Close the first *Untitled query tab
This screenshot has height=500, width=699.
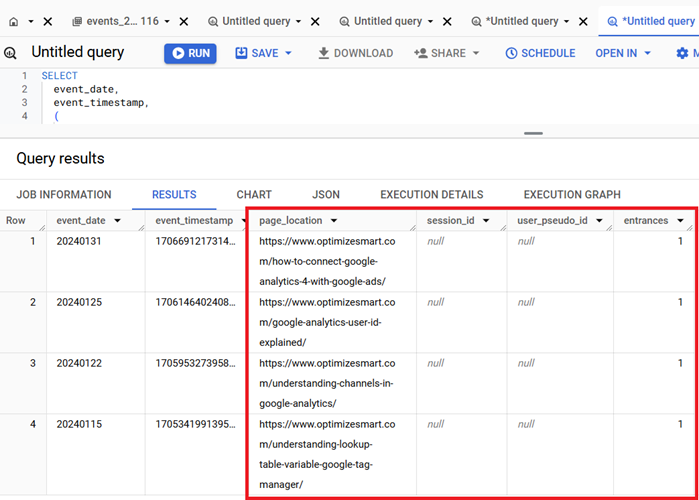tap(583, 21)
